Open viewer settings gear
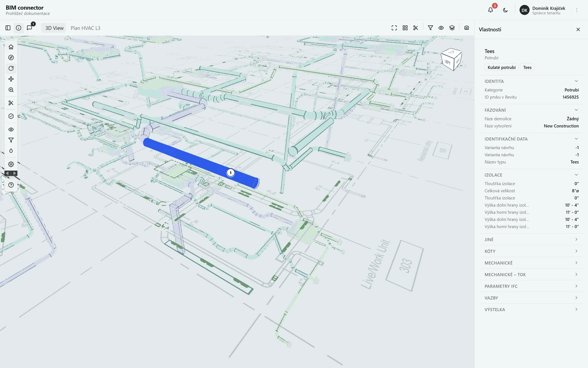The image size is (588, 368). [x=11, y=164]
